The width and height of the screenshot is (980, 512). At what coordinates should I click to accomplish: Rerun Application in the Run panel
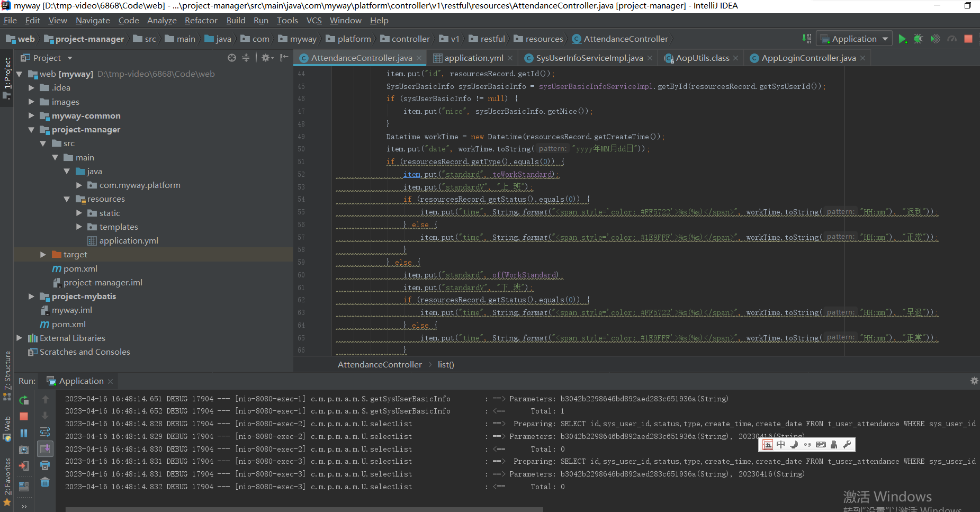coord(24,400)
